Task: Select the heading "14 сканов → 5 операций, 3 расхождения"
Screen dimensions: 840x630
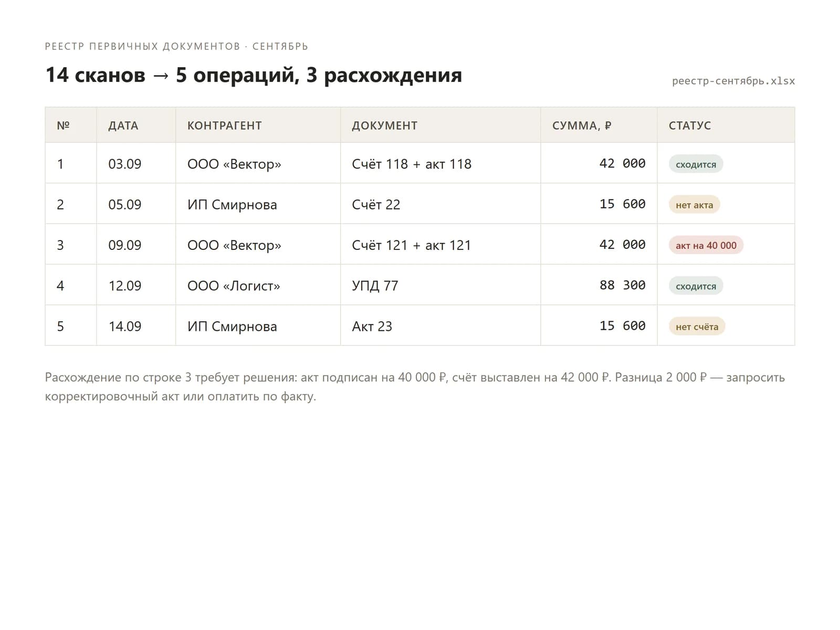Action: pyautogui.click(x=254, y=75)
